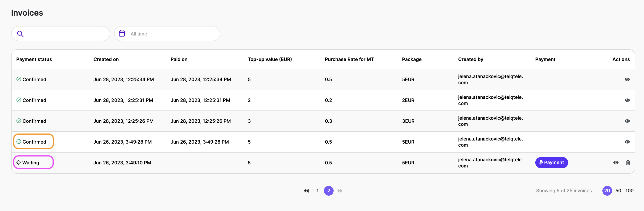Show 20 invoices per page

coord(607,191)
